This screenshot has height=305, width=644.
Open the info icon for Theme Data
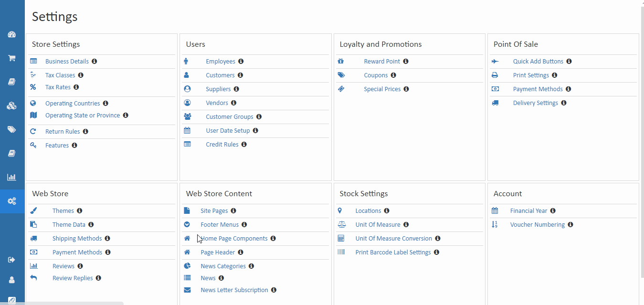pos(91,225)
